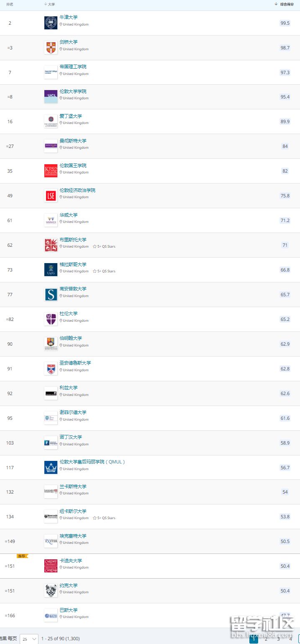Click the Durham University purple shield logo
Viewport: 300px width, 644px height.
pos(51,319)
